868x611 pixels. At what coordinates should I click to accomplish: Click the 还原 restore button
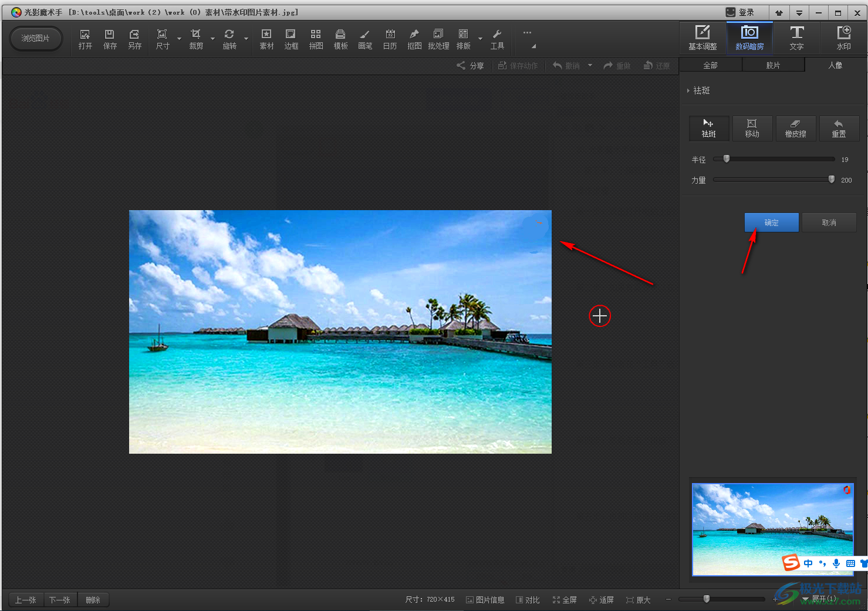click(656, 66)
